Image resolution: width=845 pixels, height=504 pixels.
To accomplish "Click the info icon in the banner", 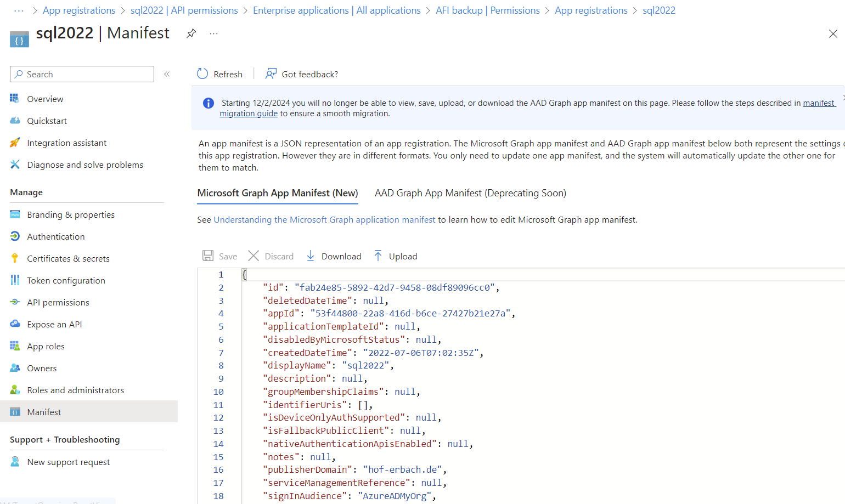I will (209, 103).
